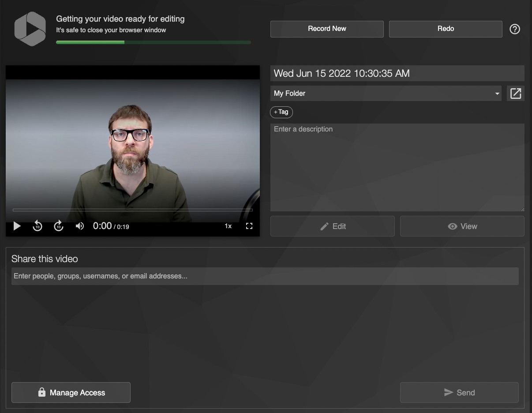532x413 pixels.
Task: Add a tag with +Tag
Action: (x=281, y=112)
